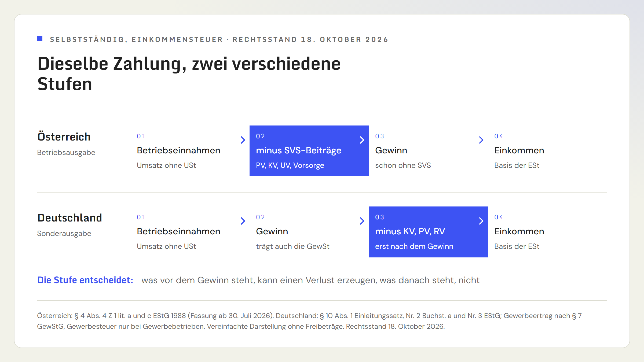The image size is (644, 362).
Task: Click the Betriebsausgabe subtitle under Österreich
Action: [66, 153]
